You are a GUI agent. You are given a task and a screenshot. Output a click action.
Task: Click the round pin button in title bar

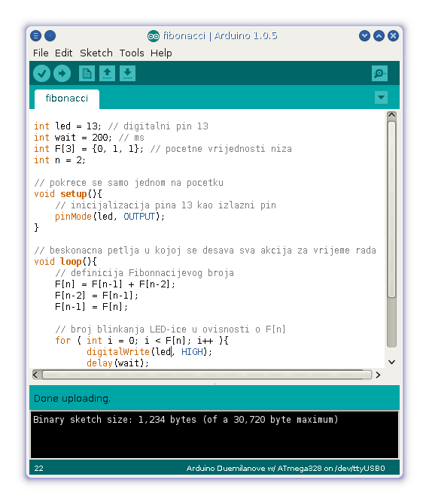[50, 35]
